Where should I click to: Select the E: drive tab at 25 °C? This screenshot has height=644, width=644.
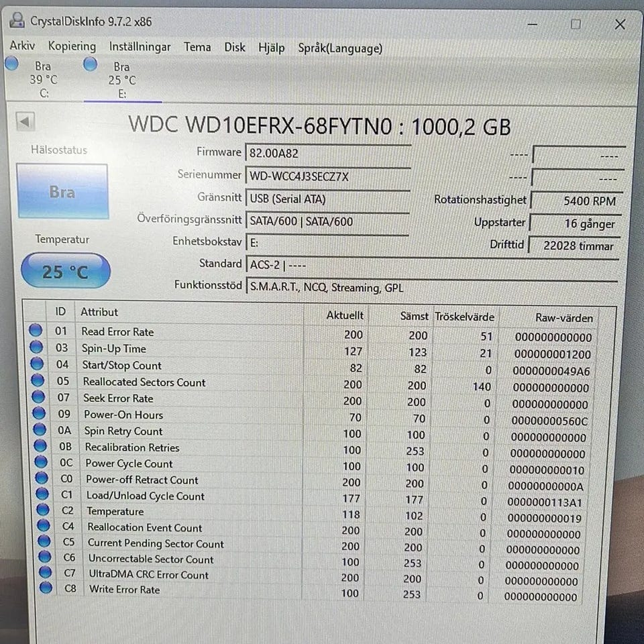coord(122,80)
